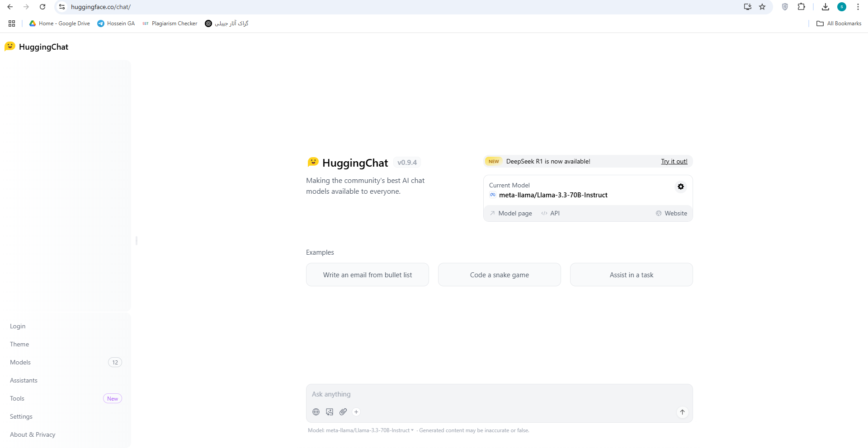
Task: Open the Persian-titled bookmark
Action: tap(226, 23)
